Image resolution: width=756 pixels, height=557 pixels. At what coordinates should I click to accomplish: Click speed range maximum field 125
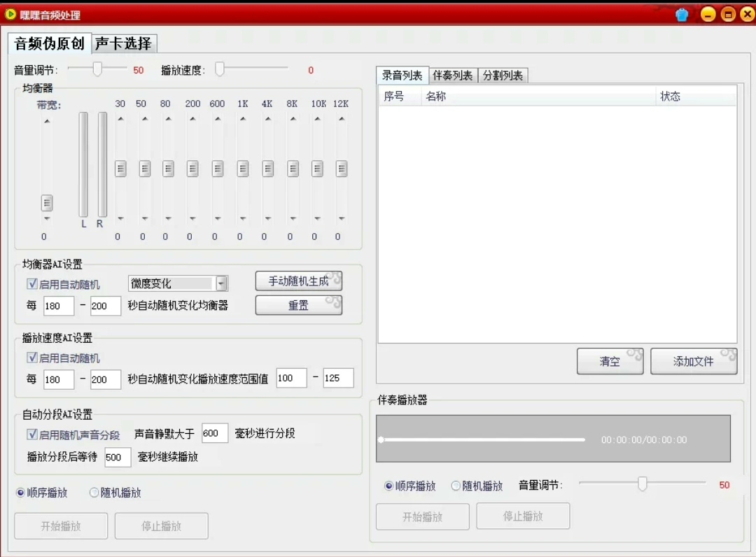338,378
